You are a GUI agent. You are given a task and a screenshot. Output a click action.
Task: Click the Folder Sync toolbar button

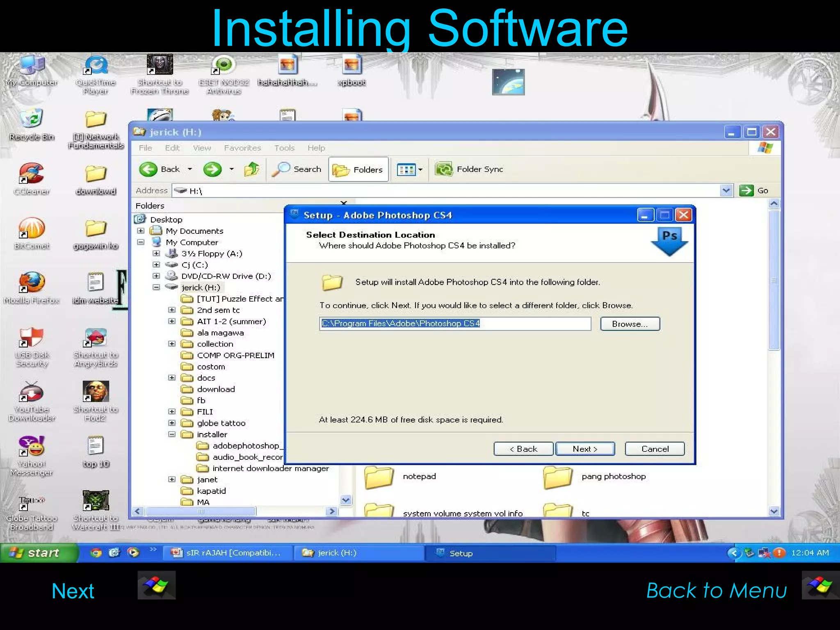469,169
